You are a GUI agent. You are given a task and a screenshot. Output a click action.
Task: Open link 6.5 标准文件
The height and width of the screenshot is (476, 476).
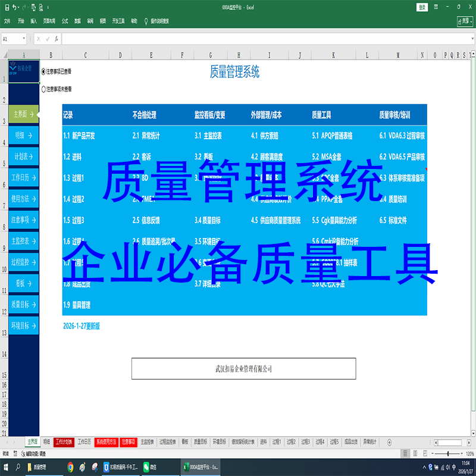tap(393, 220)
